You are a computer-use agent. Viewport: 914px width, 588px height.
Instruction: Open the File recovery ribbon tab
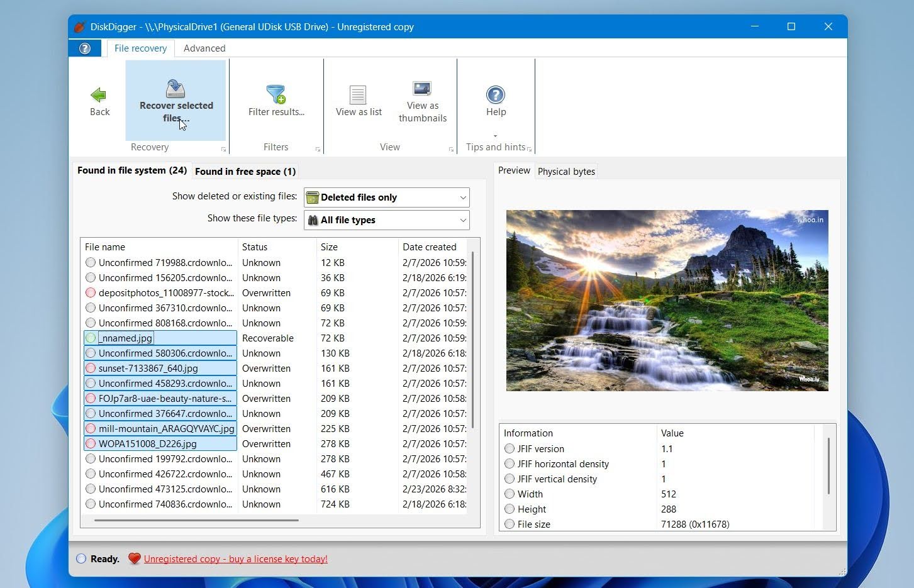tap(140, 48)
